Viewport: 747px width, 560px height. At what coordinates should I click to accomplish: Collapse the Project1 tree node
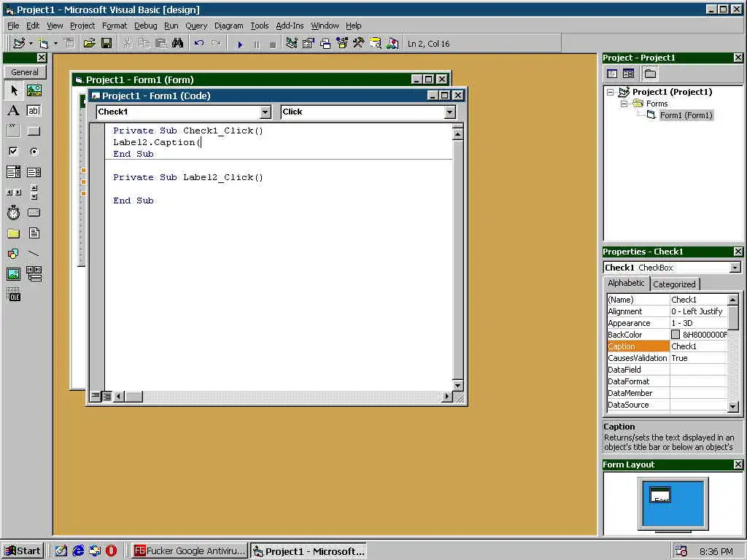(611, 92)
